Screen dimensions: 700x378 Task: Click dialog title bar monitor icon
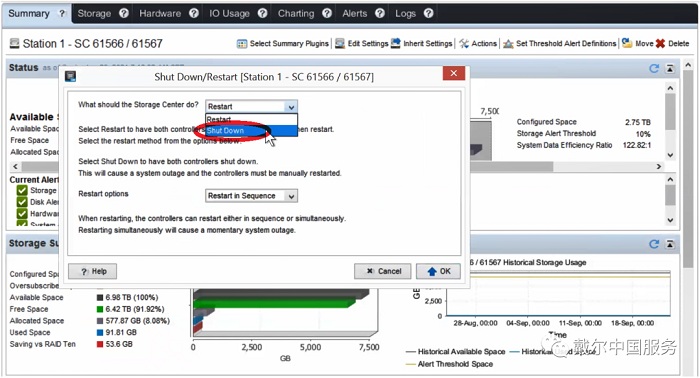[70, 76]
